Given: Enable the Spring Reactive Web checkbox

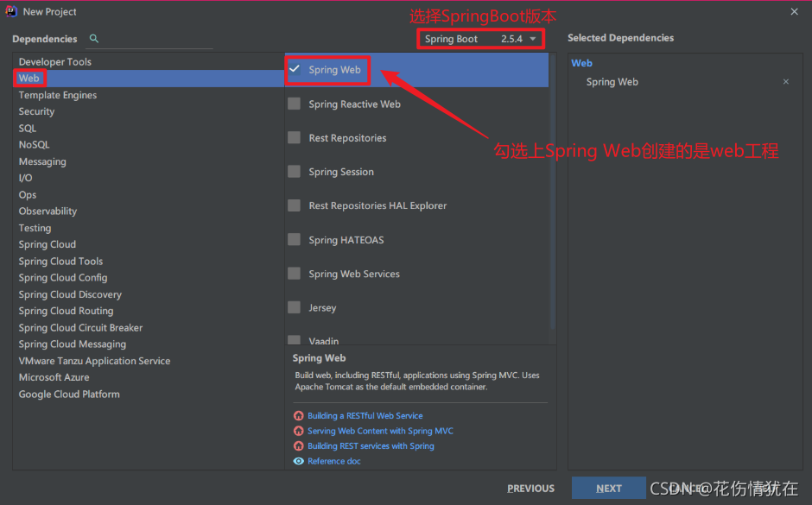Looking at the screenshot, I should [295, 104].
